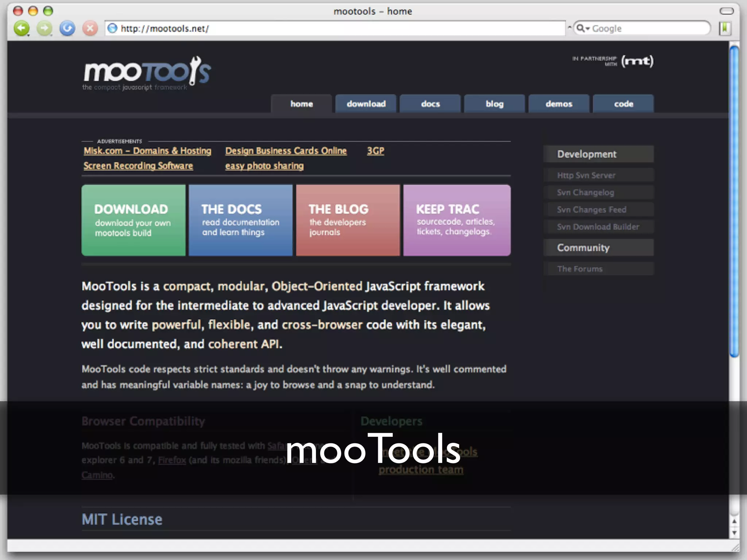
Task: Click the production team link
Action: tap(421, 470)
